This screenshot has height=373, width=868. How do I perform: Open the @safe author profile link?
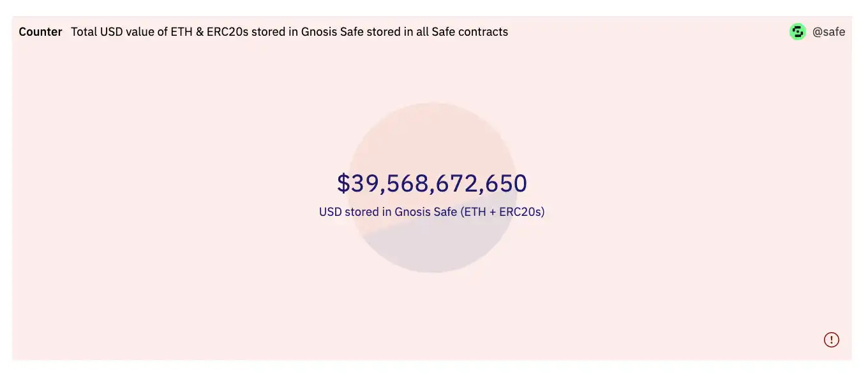tap(828, 31)
